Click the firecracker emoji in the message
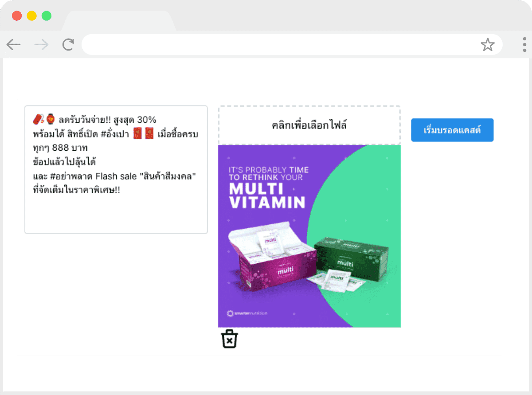The height and width of the screenshot is (395, 532). coord(38,119)
